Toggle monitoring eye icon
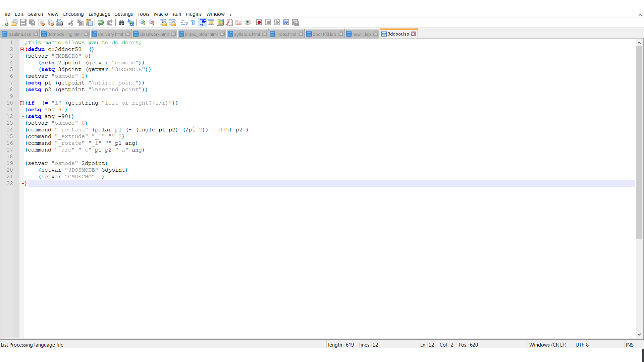The image size is (644, 362). [x=248, y=22]
